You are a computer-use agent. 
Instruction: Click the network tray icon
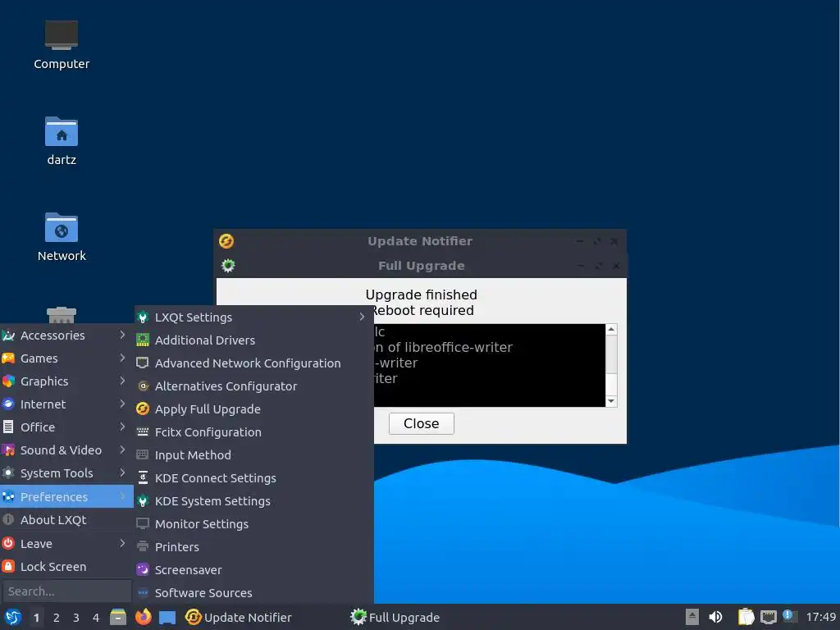pyautogui.click(x=768, y=617)
